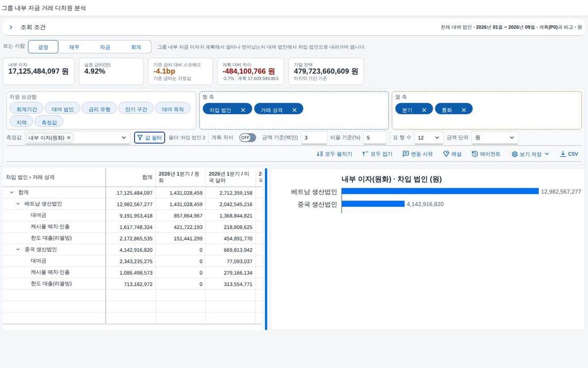Edit the 금액 기준(백만) field
This screenshot has height=368, width=588.
314,137
